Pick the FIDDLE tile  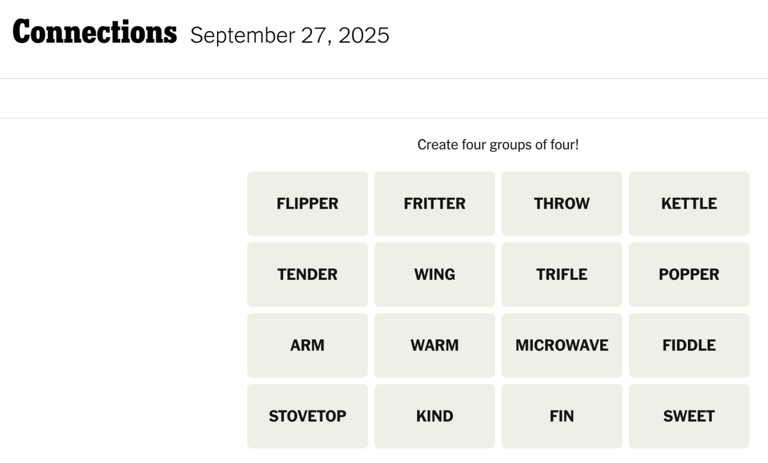[688, 346]
